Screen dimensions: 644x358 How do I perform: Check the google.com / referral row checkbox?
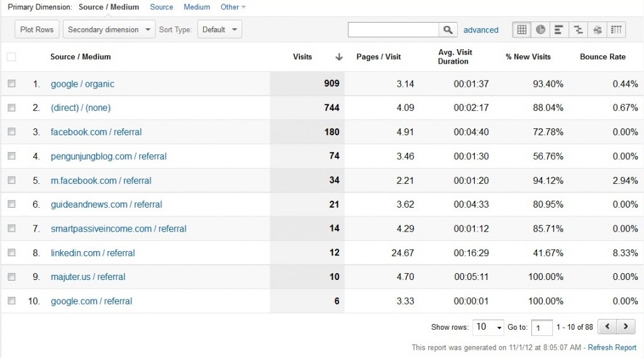pos(11,301)
